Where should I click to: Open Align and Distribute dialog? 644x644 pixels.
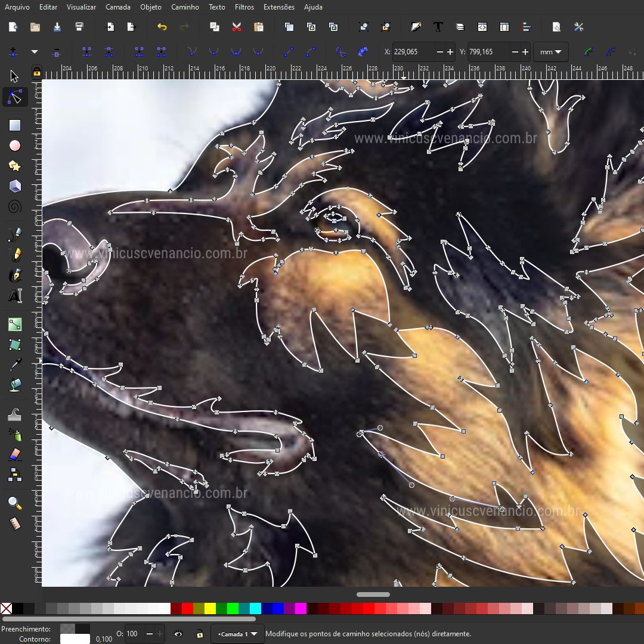(x=526, y=27)
